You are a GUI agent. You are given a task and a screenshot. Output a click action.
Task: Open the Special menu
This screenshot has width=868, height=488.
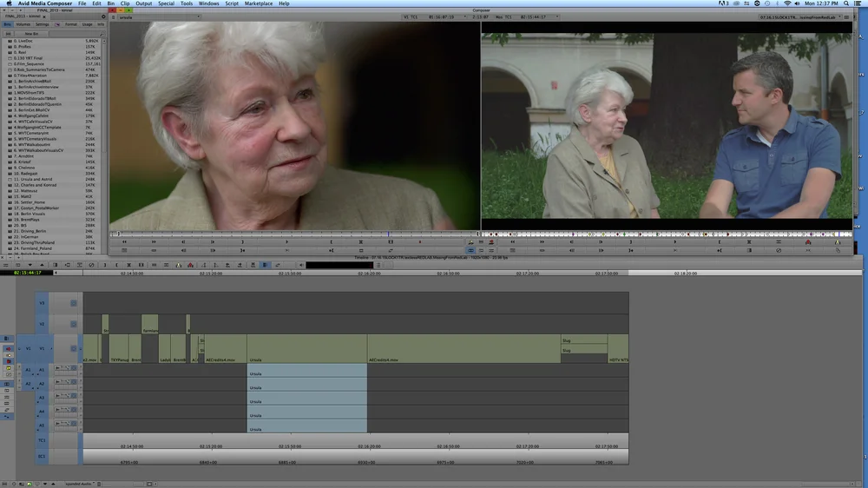[x=166, y=3]
